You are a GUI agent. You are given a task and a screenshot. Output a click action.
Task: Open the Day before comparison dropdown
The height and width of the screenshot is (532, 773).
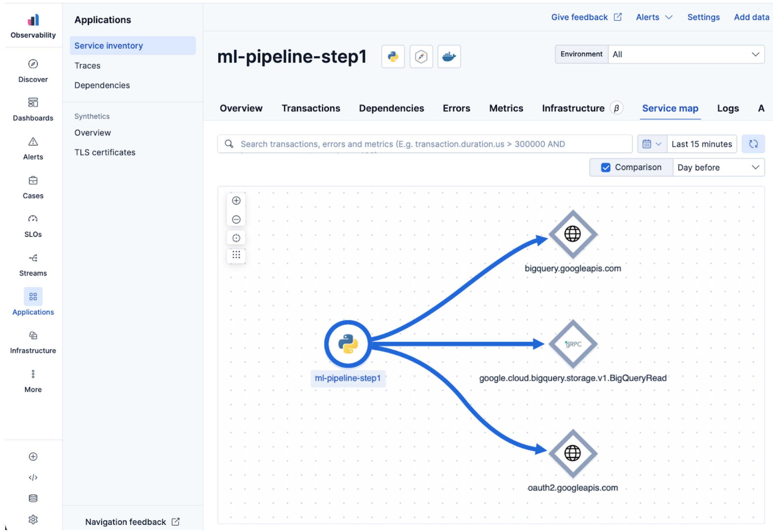pyautogui.click(x=718, y=168)
